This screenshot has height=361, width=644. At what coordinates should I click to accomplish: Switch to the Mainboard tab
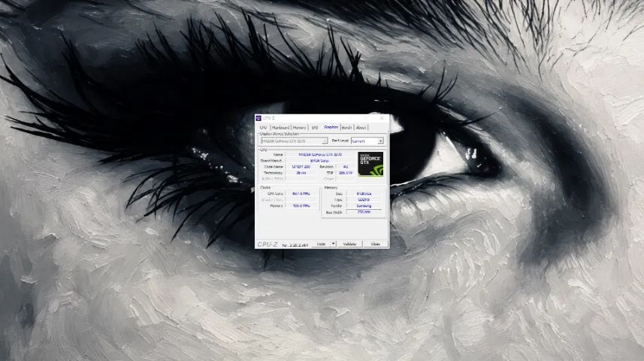(x=280, y=128)
